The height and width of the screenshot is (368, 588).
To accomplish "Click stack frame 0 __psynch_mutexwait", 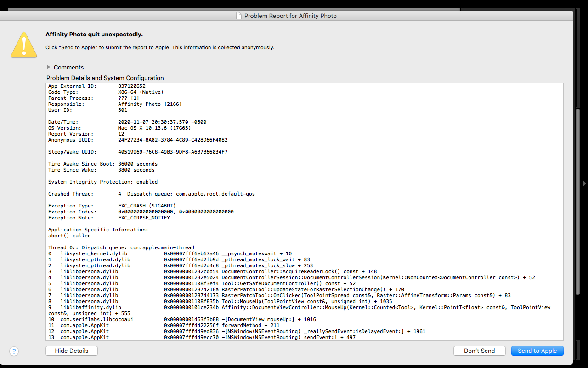I will (170, 253).
